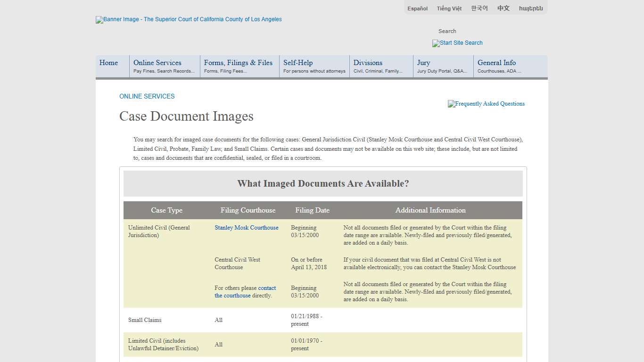Screen dimensions: 644x362
Task: Expand the Self-Help menu
Action: pyautogui.click(x=314, y=66)
